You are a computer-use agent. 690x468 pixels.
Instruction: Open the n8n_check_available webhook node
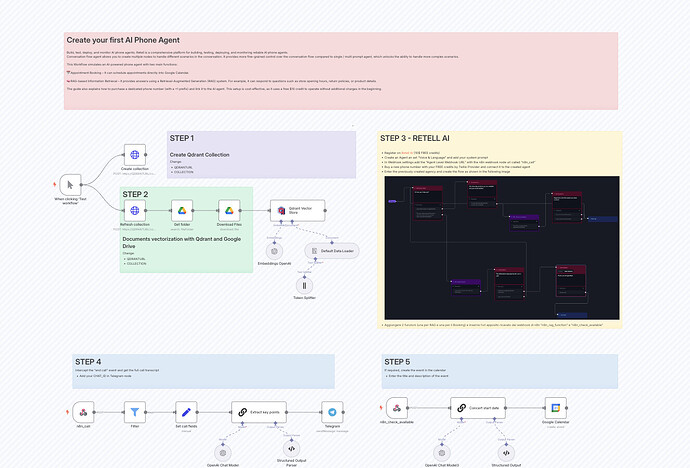[397, 408]
